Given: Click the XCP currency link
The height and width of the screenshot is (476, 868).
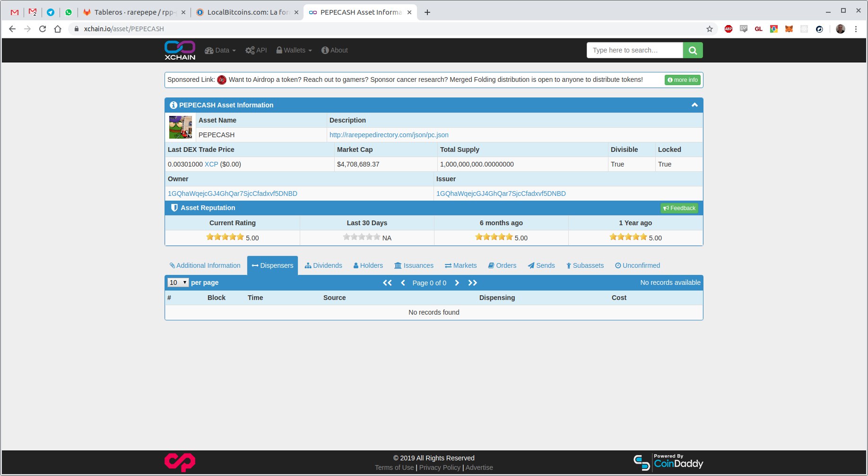Looking at the screenshot, I should pyautogui.click(x=211, y=164).
